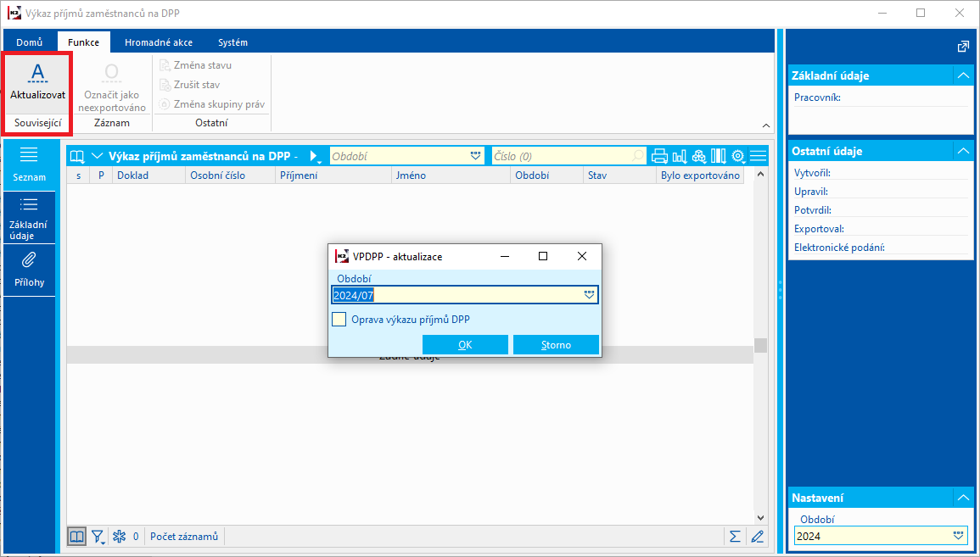The width and height of the screenshot is (980, 557).
Task: Expand the list title chevron dropdown
Action: pos(97,156)
